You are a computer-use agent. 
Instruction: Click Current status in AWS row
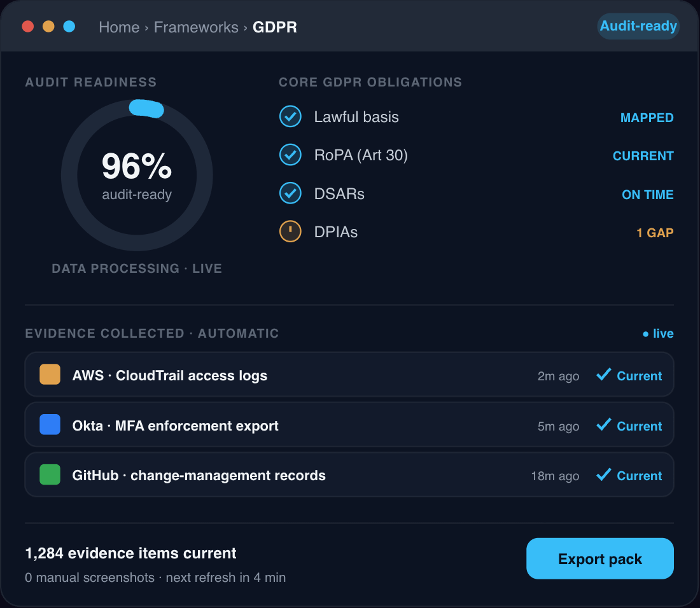tap(639, 376)
